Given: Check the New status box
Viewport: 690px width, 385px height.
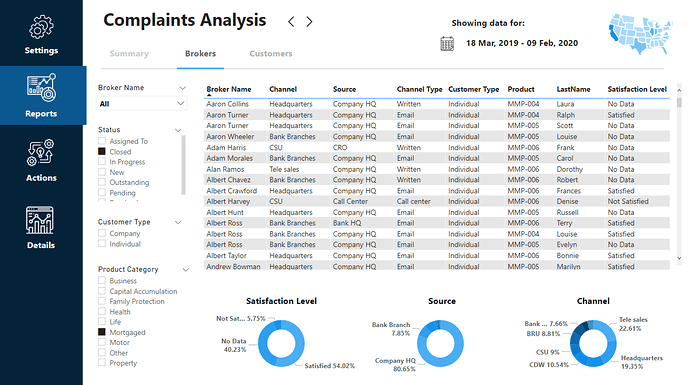Looking at the screenshot, I should click(102, 172).
